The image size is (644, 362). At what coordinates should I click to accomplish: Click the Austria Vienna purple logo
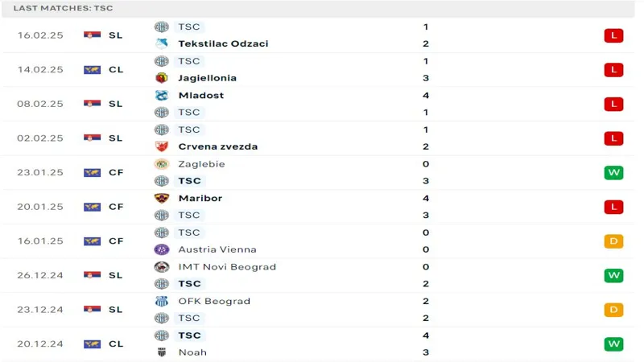coord(162,249)
